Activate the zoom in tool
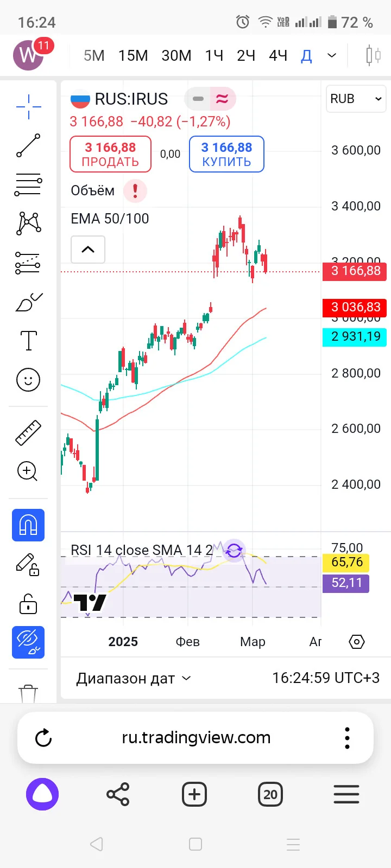 coord(28,471)
